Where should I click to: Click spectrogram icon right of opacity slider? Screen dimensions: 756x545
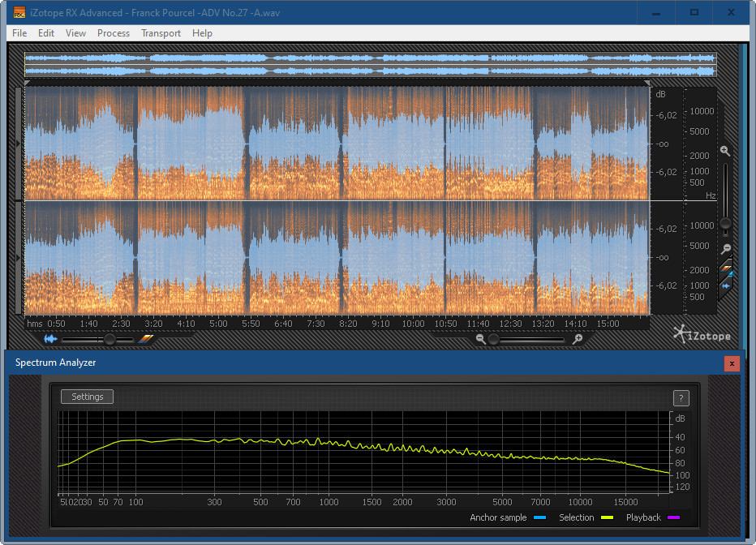(146, 340)
